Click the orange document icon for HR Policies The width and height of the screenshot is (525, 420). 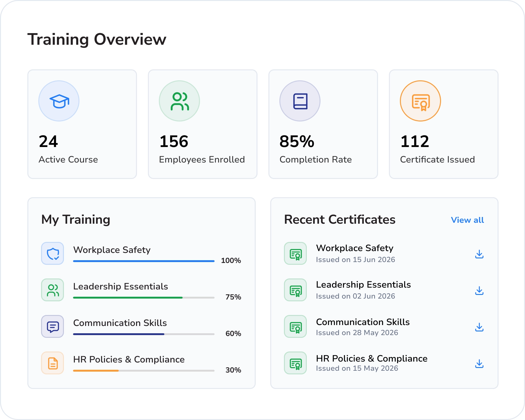point(53,363)
